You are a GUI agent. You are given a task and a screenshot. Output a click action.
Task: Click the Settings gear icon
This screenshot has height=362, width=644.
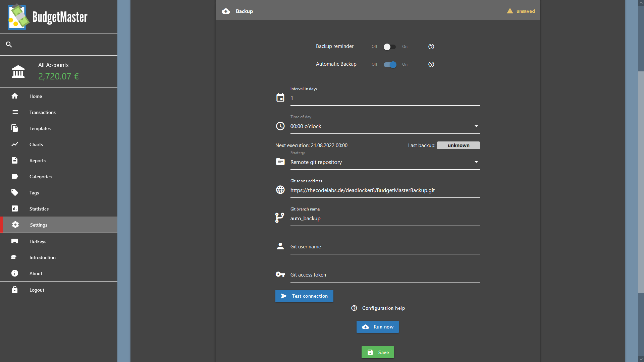click(15, 225)
